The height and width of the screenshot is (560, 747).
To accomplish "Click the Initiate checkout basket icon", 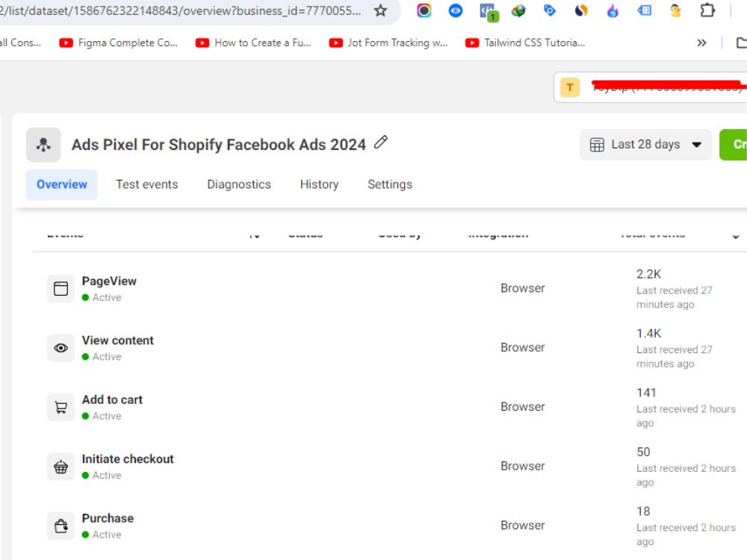I will [x=61, y=467].
